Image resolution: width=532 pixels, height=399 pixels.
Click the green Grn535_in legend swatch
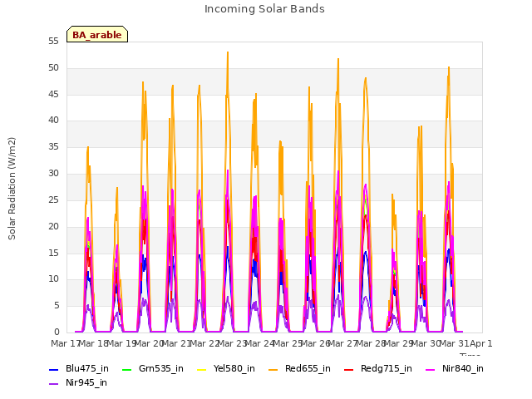tap(126, 369)
